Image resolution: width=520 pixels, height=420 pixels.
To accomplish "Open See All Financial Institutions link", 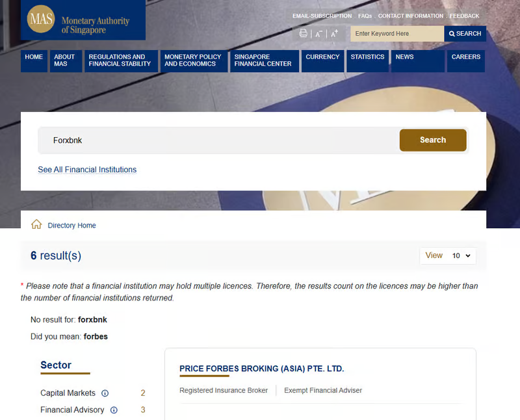I will click(x=87, y=170).
